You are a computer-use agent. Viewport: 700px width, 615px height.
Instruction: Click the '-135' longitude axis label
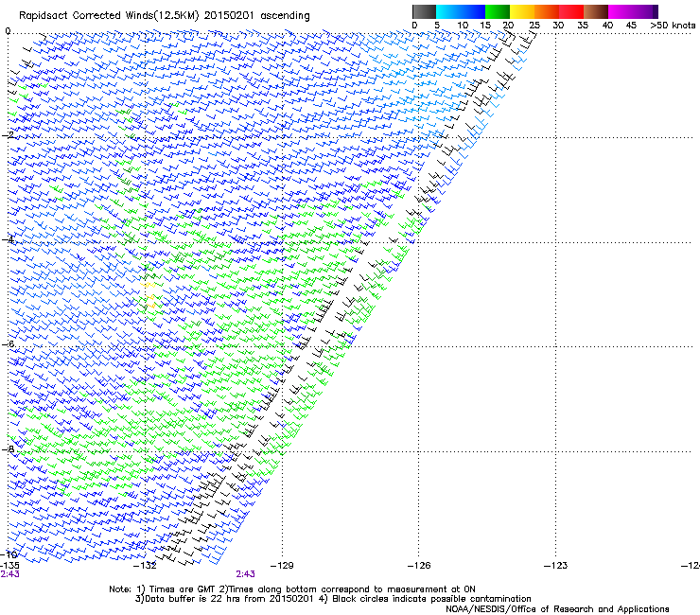tap(9, 566)
